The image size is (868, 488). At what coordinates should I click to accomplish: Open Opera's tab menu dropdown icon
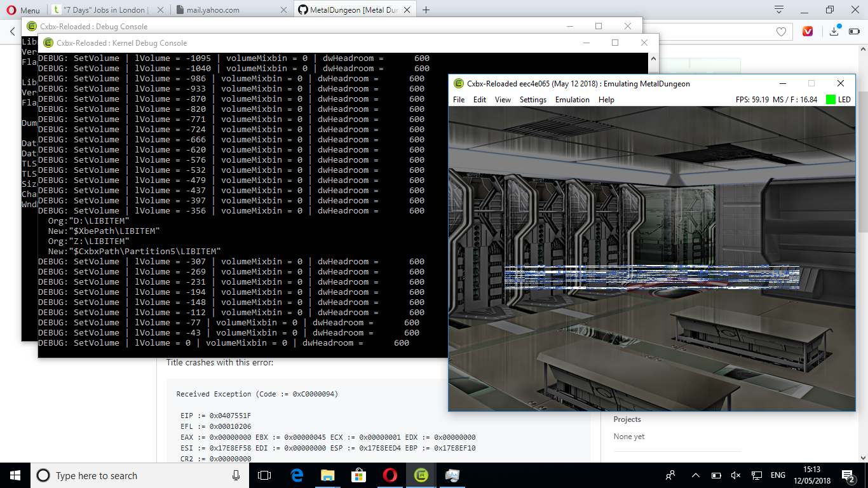779,10
